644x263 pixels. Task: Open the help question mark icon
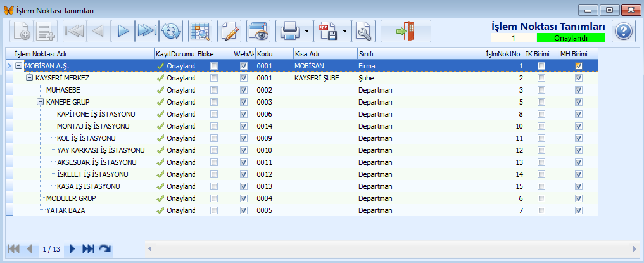[624, 31]
